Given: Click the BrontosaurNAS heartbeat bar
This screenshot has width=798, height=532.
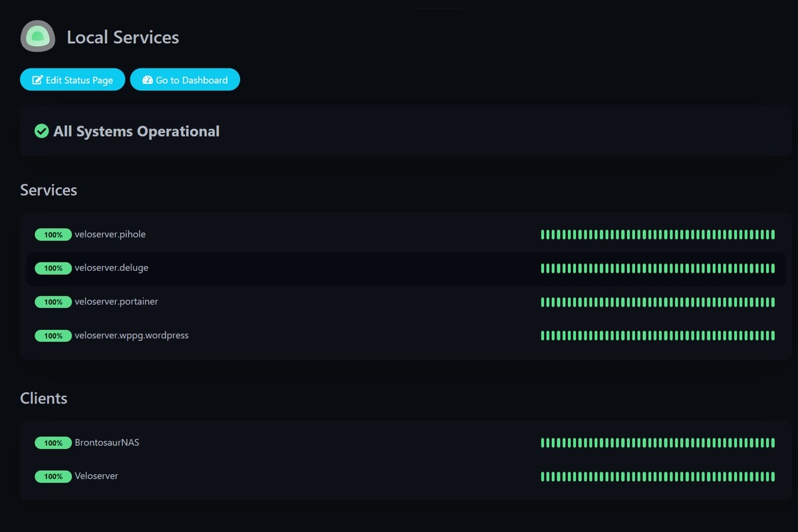Looking at the screenshot, I should tap(658, 443).
